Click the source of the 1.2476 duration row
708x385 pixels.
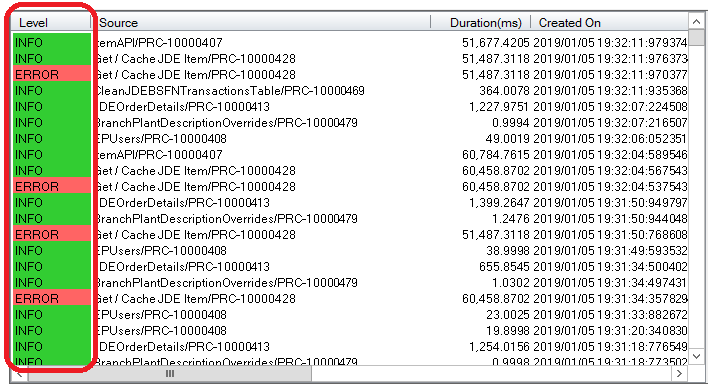click(227, 219)
